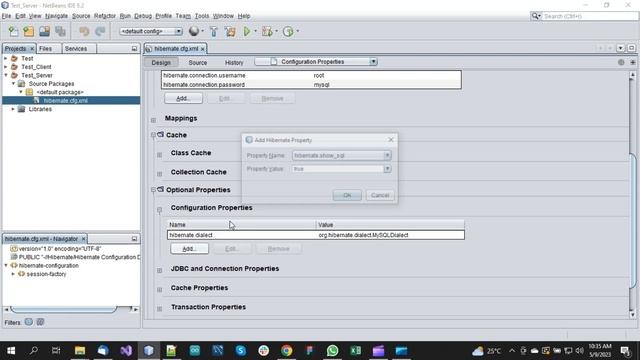The image size is (640, 360).
Task: Expand the Class Cache section
Action: click(160, 155)
